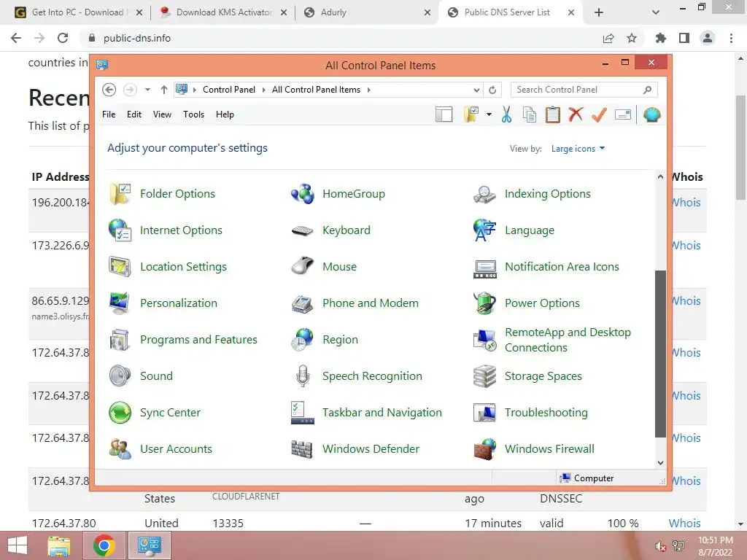This screenshot has height=560, width=747.
Task: Click the Control Panel vertical scrollbar thumb
Action: (660, 354)
